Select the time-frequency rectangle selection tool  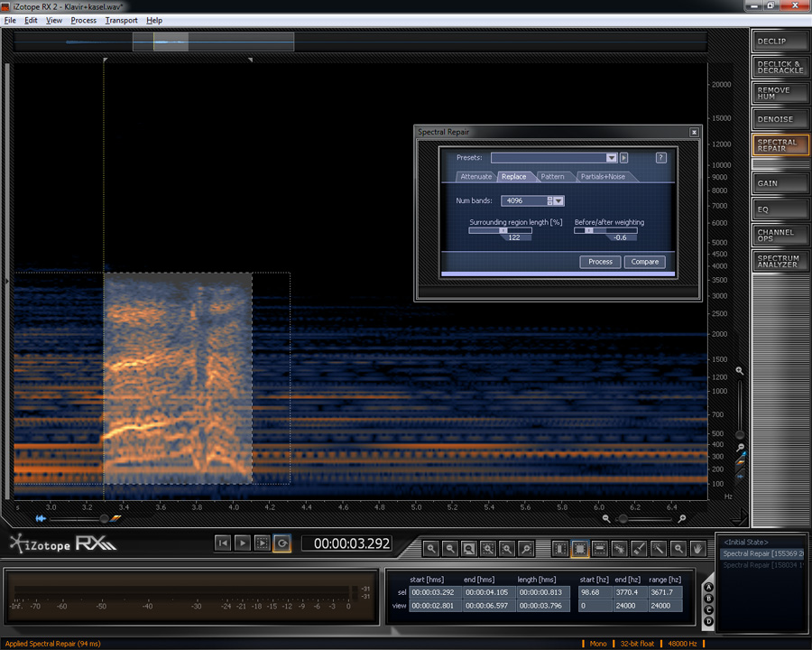click(x=580, y=548)
